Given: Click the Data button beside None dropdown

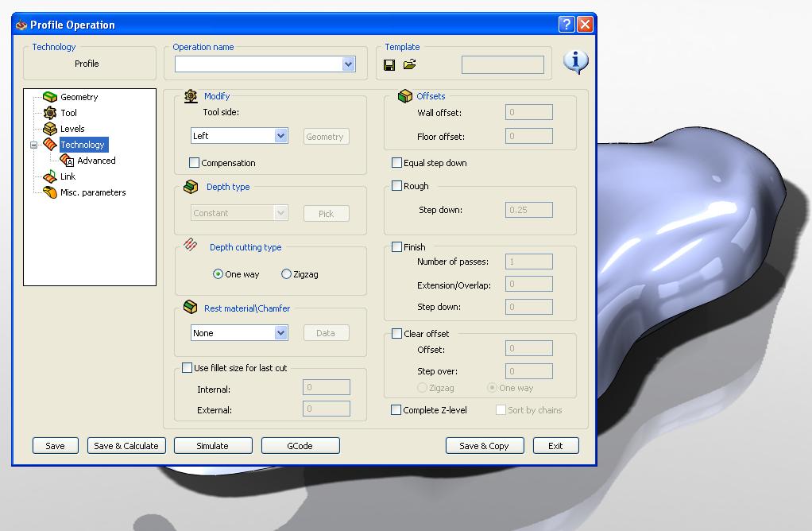Looking at the screenshot, I should 327,333.
